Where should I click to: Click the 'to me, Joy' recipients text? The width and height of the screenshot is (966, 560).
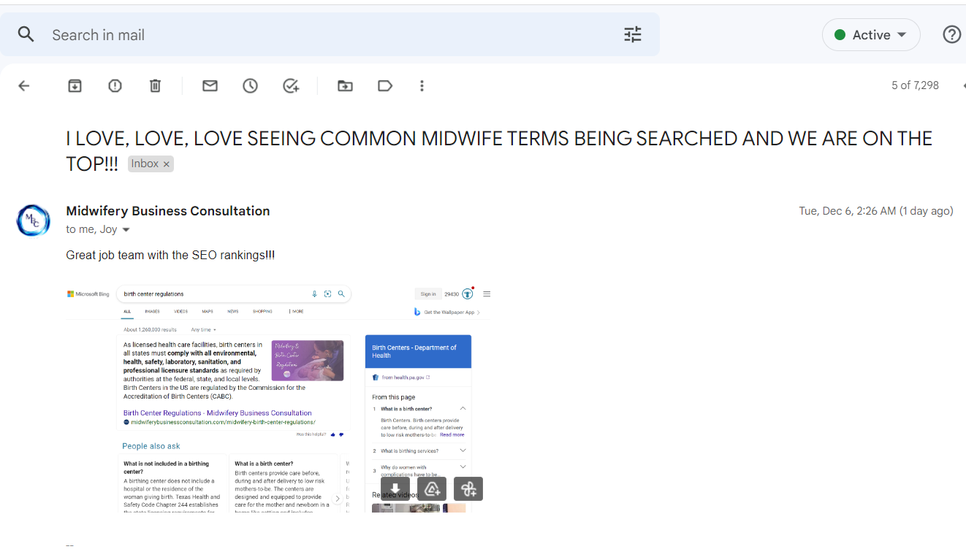(x=91, y=229)
